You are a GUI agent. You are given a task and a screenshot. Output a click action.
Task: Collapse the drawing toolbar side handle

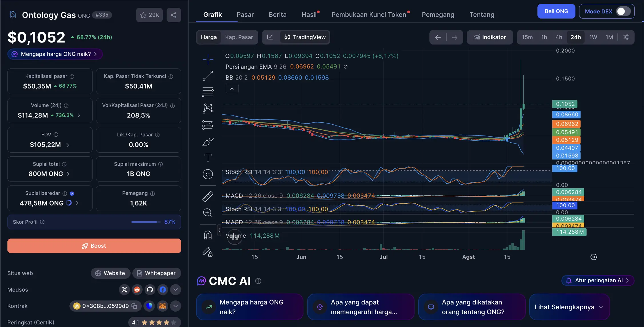219,230
